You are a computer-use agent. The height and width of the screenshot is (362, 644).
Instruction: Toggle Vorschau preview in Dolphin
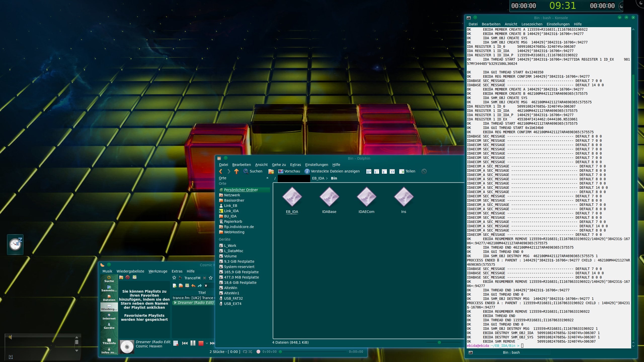pos(289,171)
